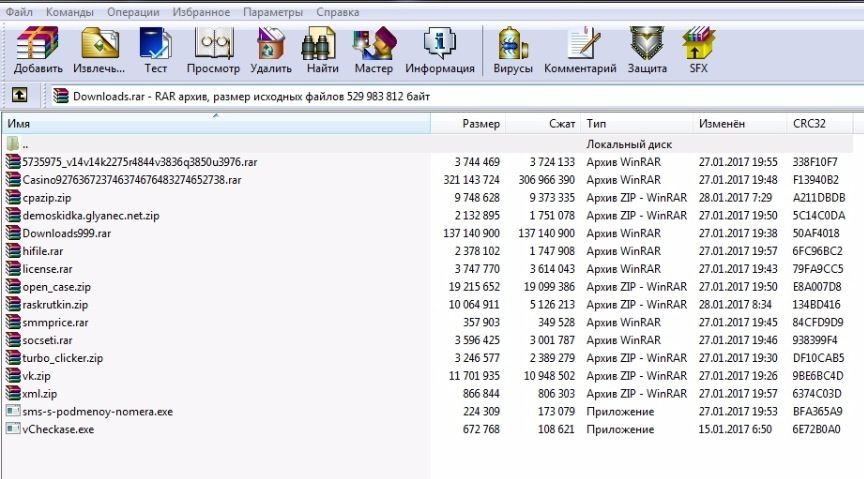Open the Операции menu
This screenshot has height=479, width=864.
[x=133, y=12]
